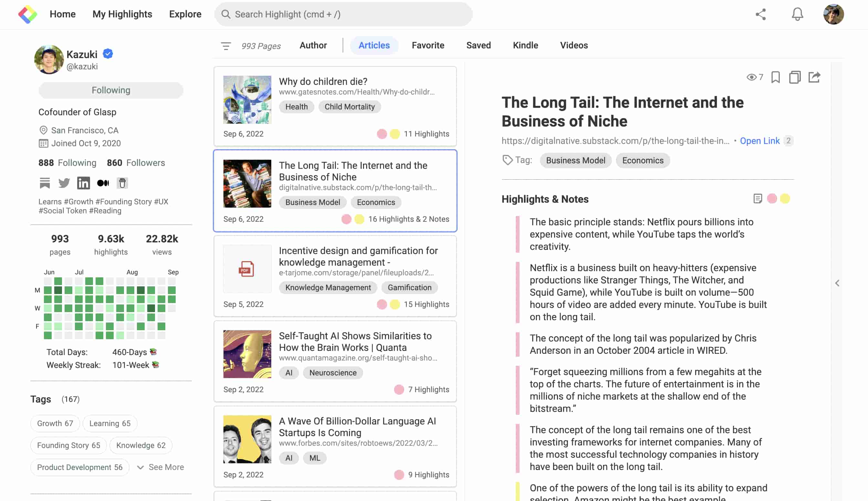Screen dimensions: 868x501
Task: Open Kazuki's Twitter profile icon
Action: [64, 183]
